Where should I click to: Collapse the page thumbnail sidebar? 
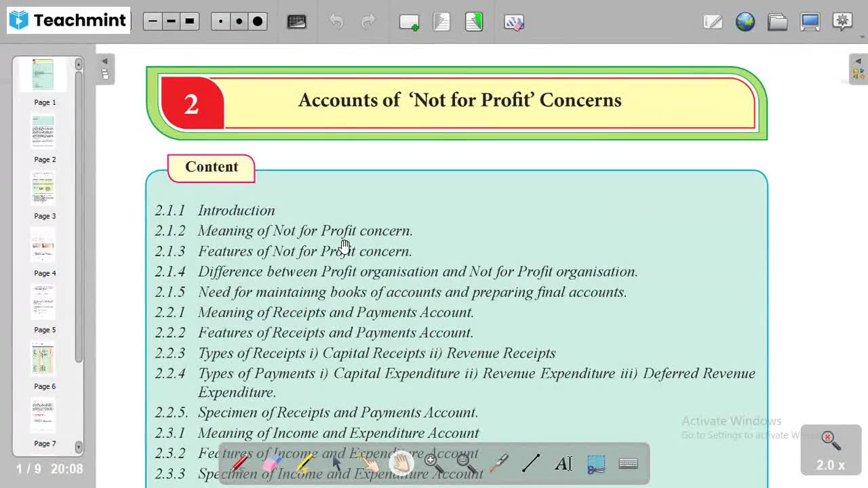click(x=105, y=60)
